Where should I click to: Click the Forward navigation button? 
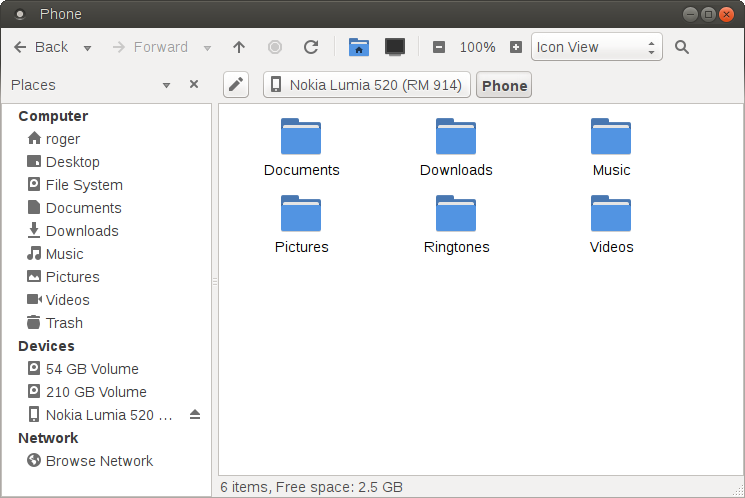tap(150, 47)
